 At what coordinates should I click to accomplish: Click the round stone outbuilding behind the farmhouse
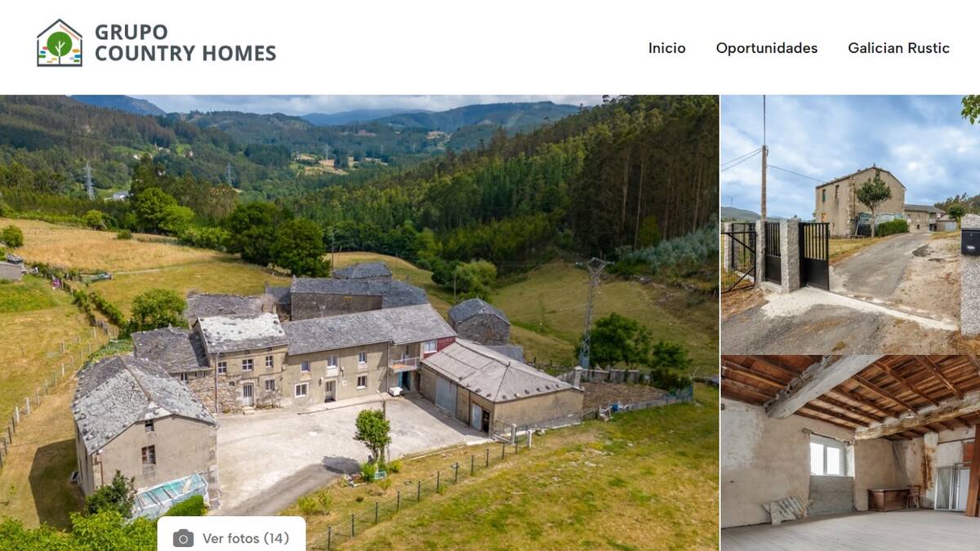pyautogui.click(x=479, y=322)
